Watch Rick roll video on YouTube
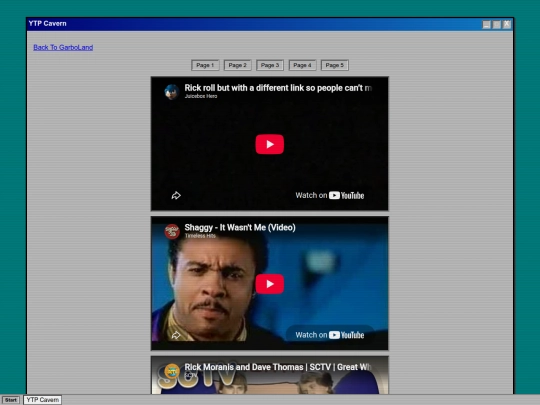Viewport: 540px width, 405px height. (x=330, y=195)
